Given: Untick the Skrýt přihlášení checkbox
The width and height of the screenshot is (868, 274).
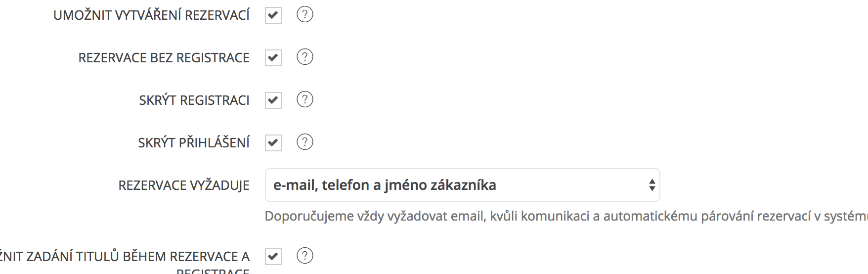Looking at the screenshot, I should [273, 143].
